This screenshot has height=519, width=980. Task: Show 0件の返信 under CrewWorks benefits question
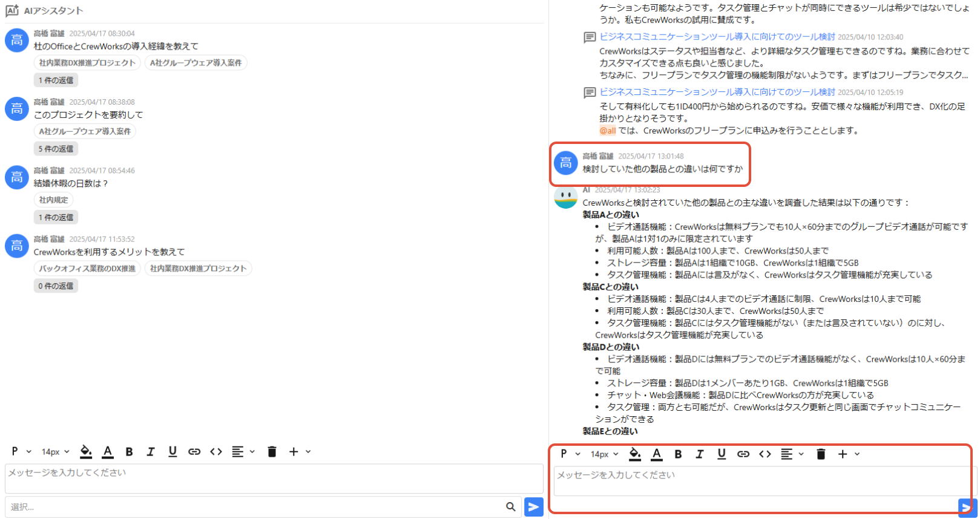pos(56,286)
